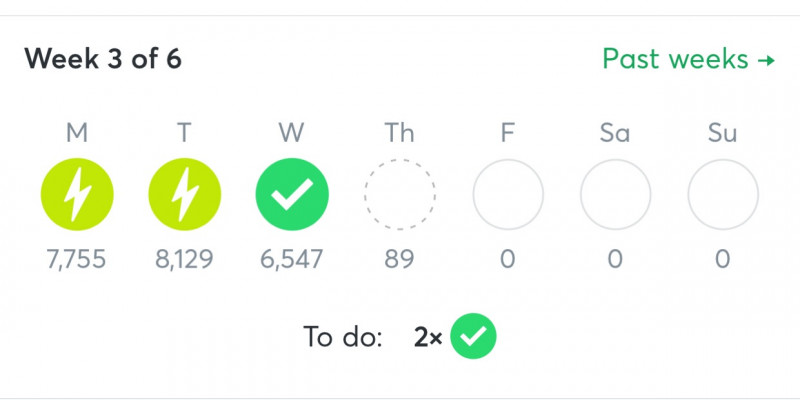Click the F day label
Viewport: 800px width, 400px height.
[508, 133]
